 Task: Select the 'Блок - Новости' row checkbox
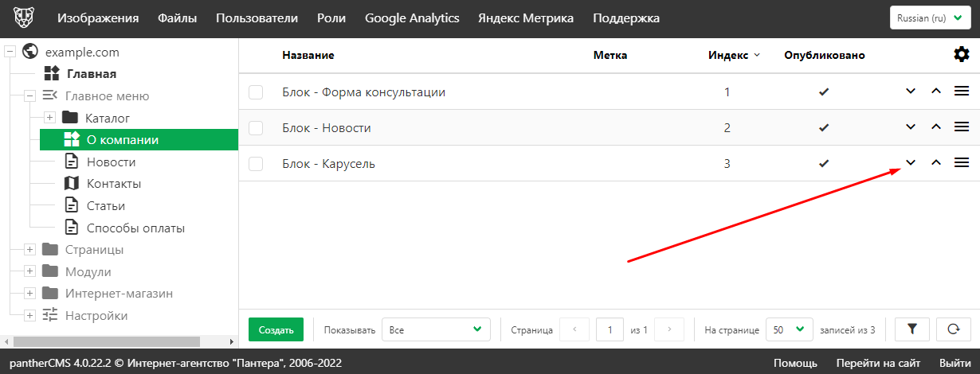click(x=256, y=128)
